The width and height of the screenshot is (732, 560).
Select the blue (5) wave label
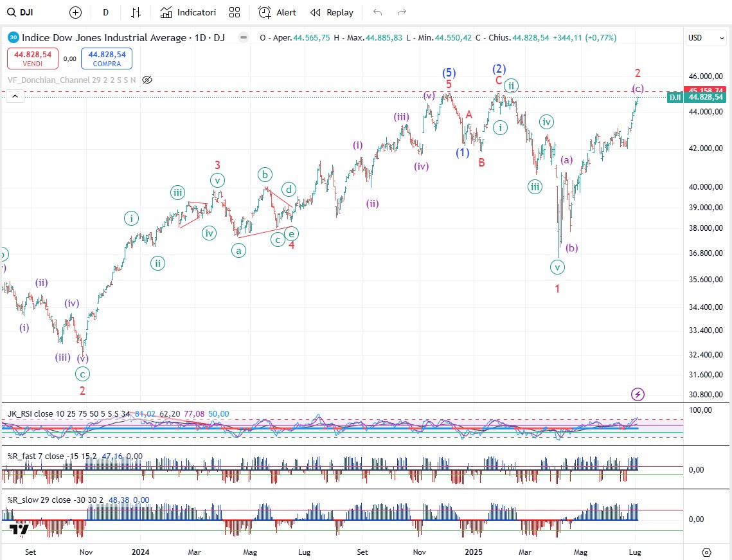click(x=449, y=73)
